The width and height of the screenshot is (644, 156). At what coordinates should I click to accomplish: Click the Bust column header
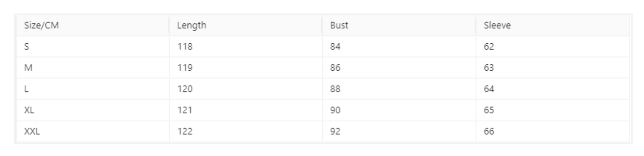(x=339, y=25)
